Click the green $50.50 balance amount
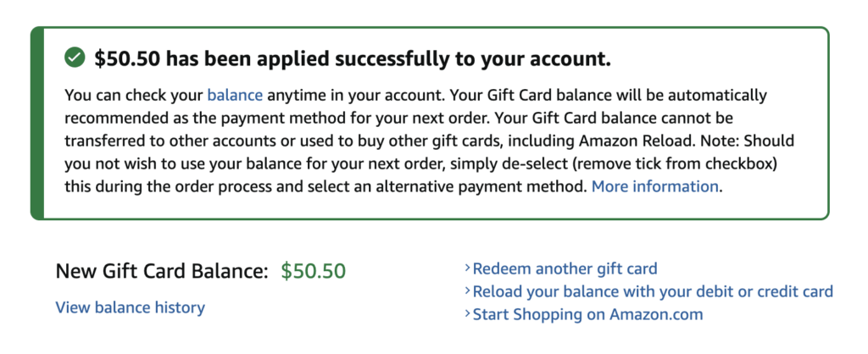 (314, 271)
